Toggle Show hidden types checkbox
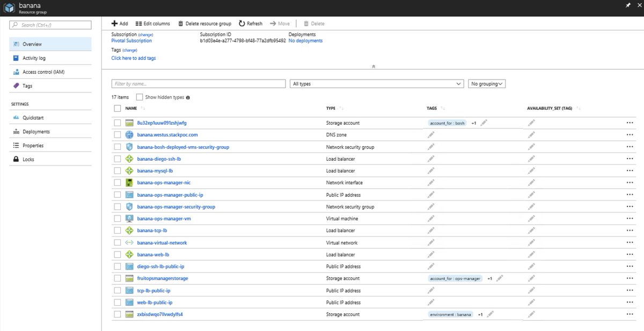This screenshot has width=644, height=331. 140,97
